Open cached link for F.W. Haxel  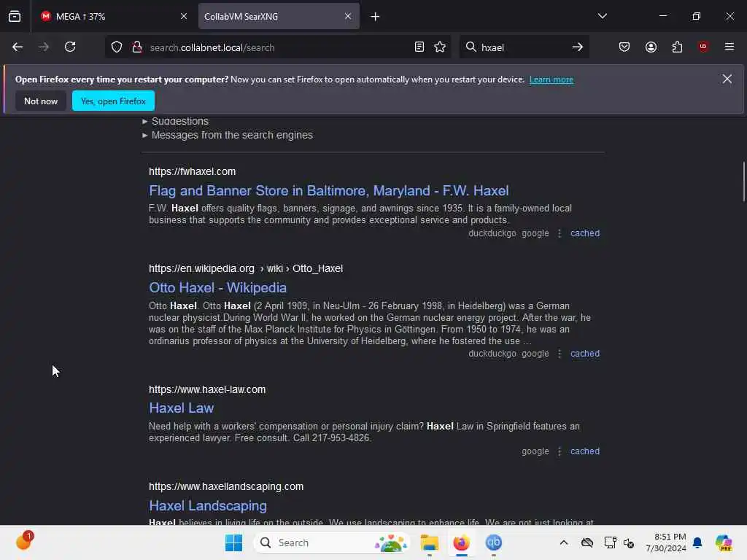point(585,233)
